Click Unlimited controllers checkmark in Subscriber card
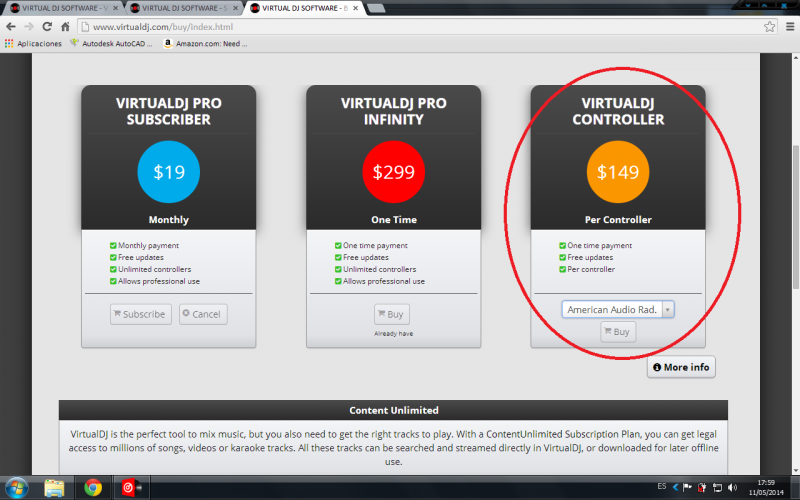Image resolution: width=800 pixels, height=500 pixels. [x=113, y=269]
